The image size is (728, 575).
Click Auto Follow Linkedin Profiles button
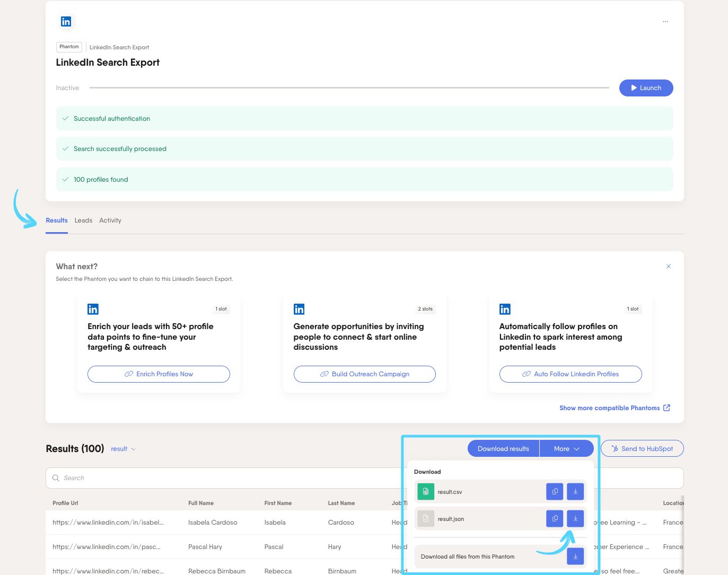pos(571,374)
